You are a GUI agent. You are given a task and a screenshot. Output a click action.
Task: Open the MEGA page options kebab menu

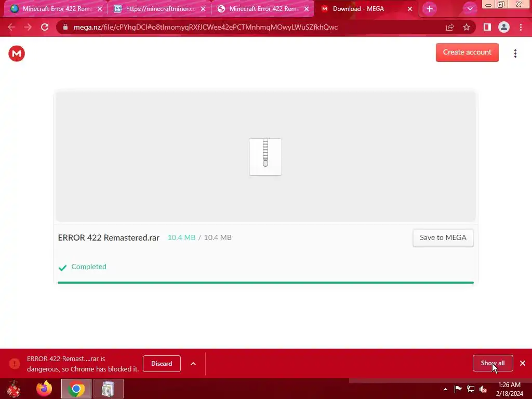[515, 54]
